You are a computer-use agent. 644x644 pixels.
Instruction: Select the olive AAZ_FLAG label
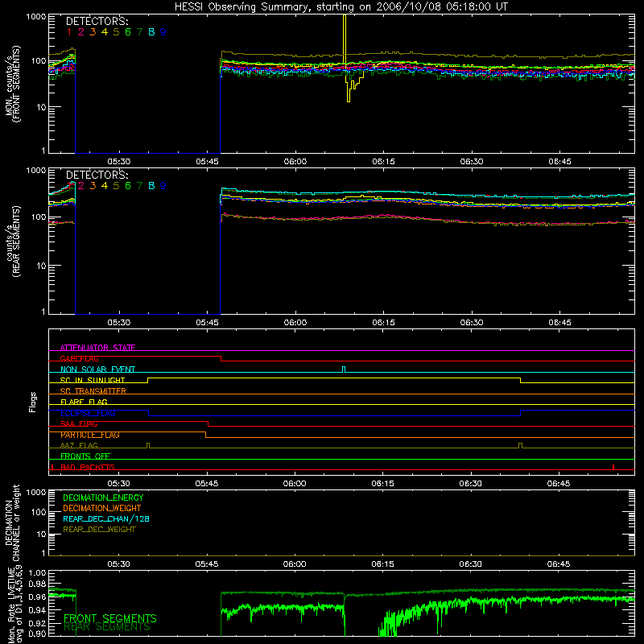tap(79, 445)
